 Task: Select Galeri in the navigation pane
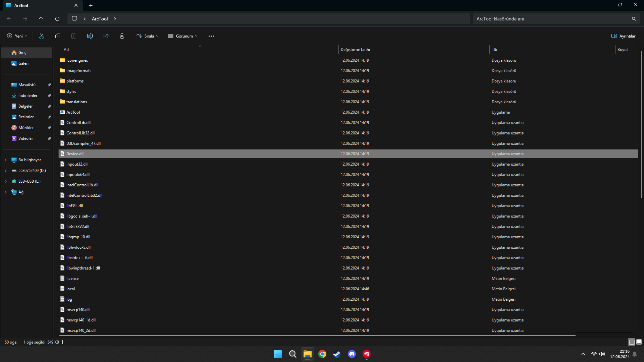27,63
